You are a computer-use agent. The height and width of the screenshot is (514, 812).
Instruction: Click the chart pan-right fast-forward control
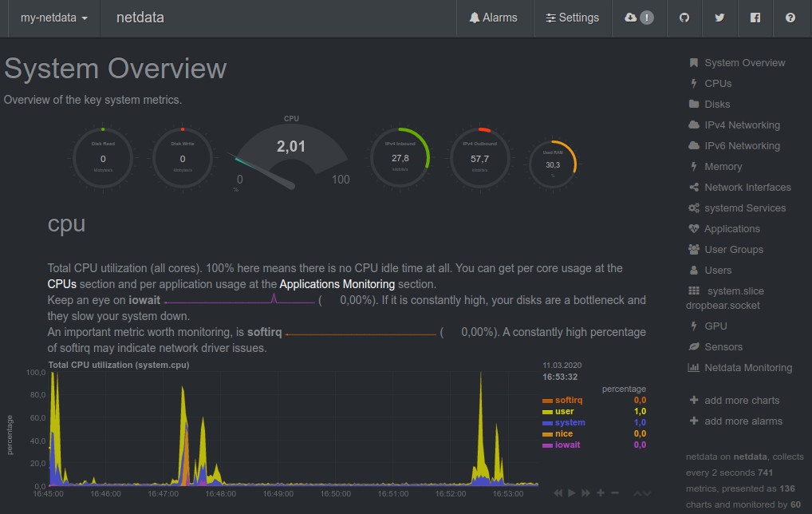pos(585,492)
